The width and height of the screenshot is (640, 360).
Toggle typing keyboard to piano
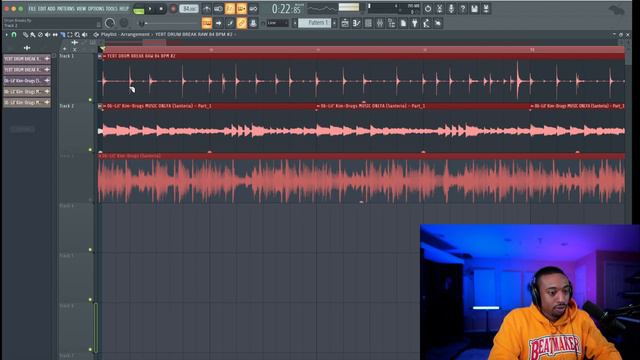point(207,23)
